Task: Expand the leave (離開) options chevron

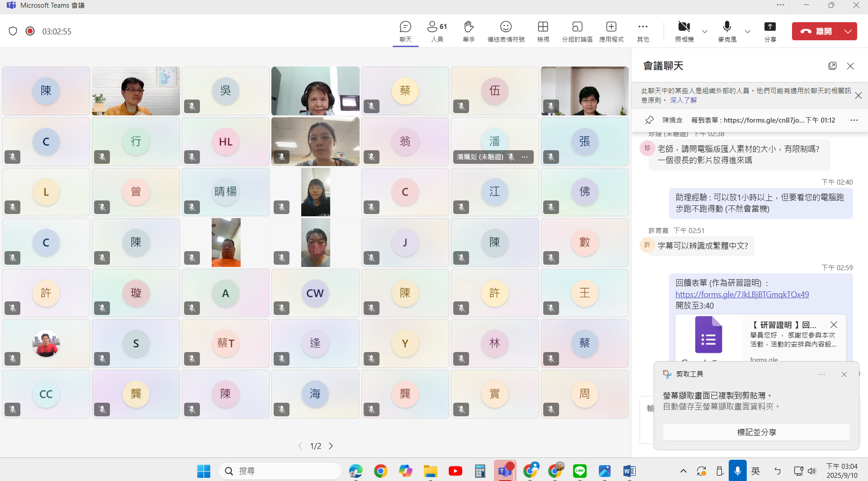Action: (848, 31)
